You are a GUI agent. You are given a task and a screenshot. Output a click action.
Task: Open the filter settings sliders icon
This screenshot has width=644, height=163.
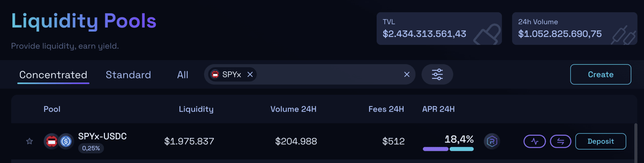pyautogui.click(x=437, y=74)
